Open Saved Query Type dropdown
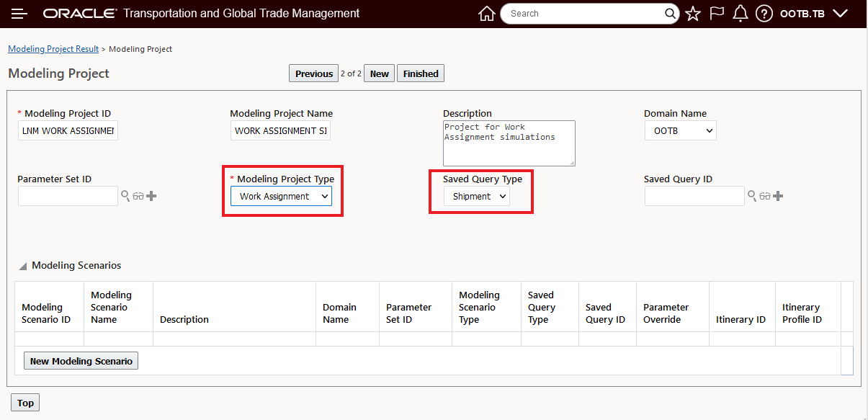Screen dimensions: 868x420 click(x=476, y=196)
